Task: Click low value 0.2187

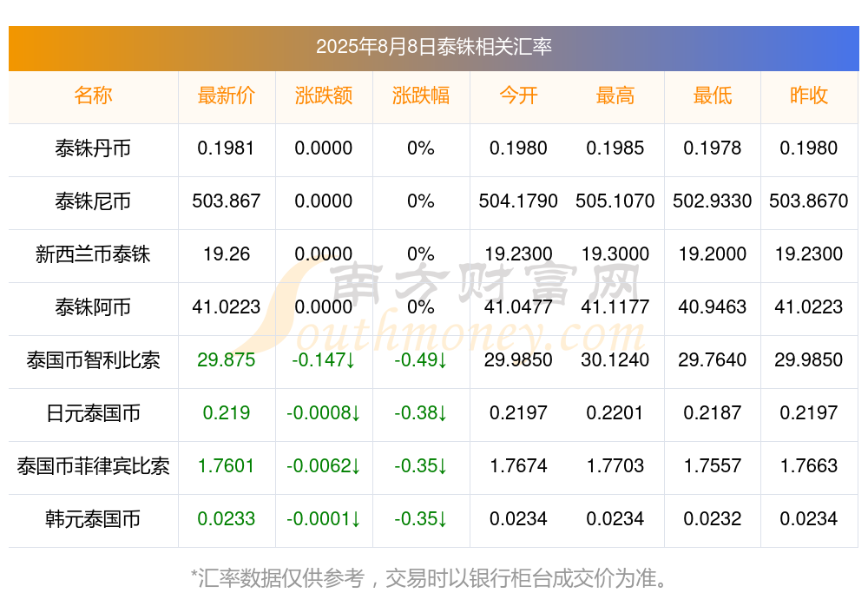Action: [713, 413]
